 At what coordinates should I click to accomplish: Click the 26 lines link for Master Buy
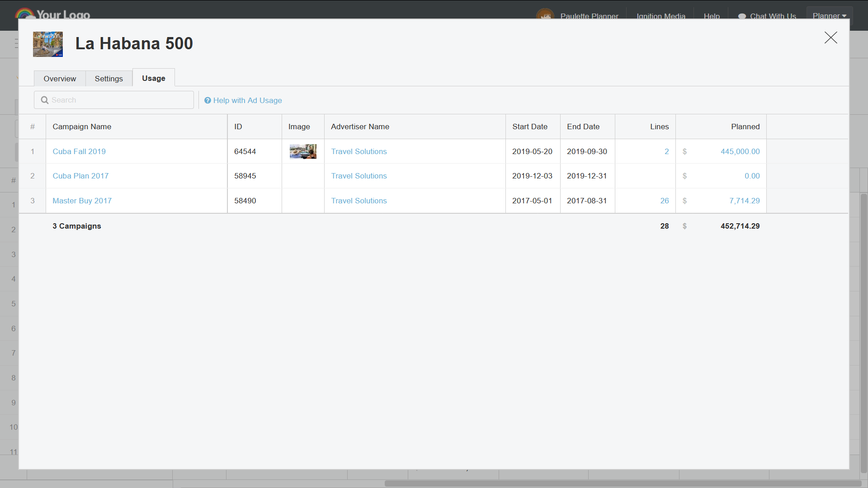[664, 201]
